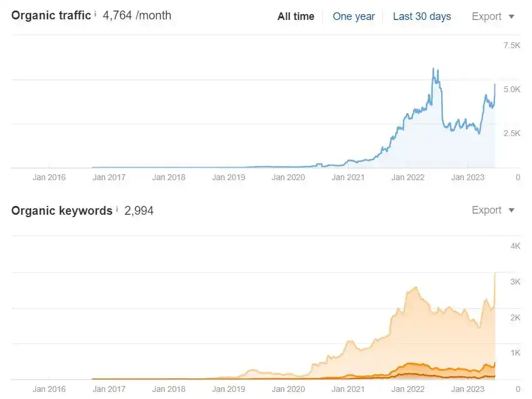Click the 4K label on the keywords y-axis
Screen dimensions: 532x399
click(x=515, y=246)
